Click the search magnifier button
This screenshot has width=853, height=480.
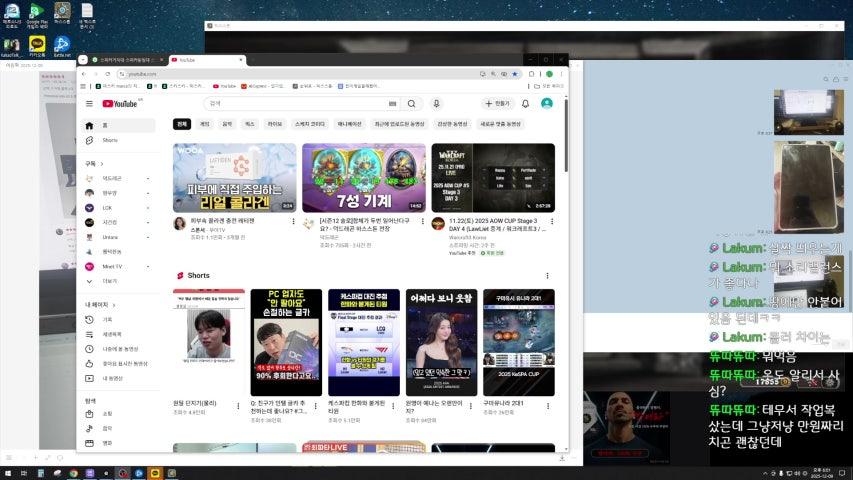click(411, 104)
